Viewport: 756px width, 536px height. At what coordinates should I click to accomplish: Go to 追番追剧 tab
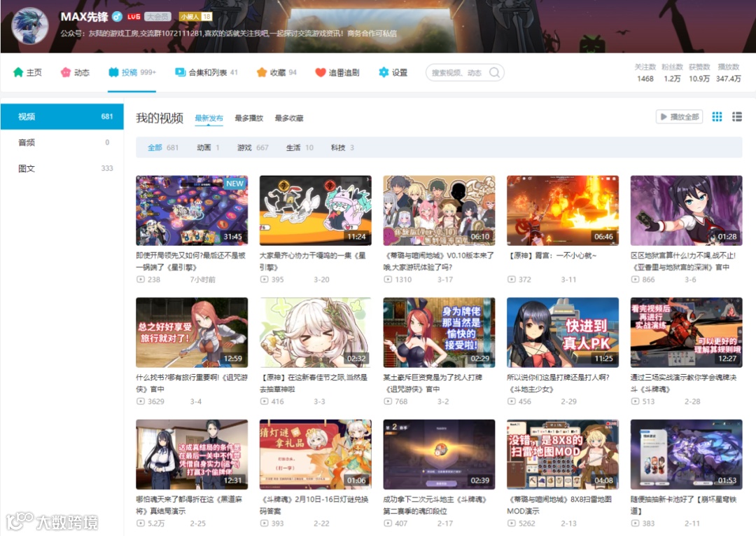337,72
